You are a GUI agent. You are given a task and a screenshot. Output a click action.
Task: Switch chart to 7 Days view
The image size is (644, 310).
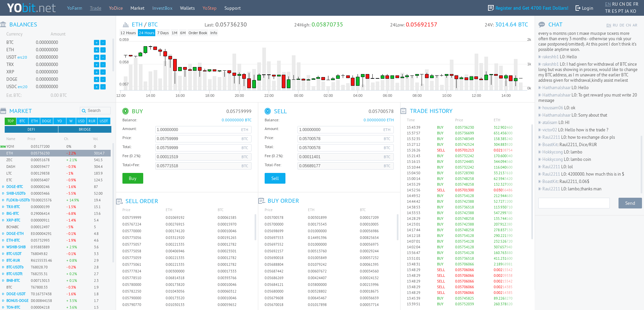[x=163, y=33]
